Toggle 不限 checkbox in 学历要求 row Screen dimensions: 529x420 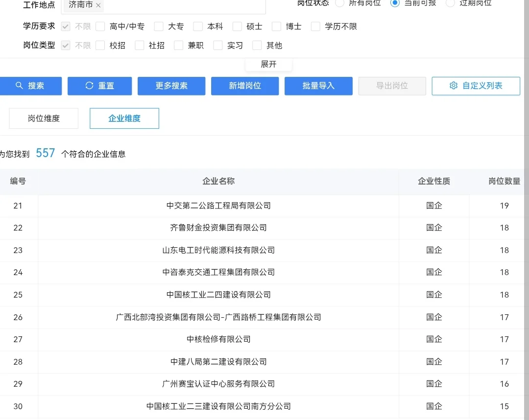66,26
